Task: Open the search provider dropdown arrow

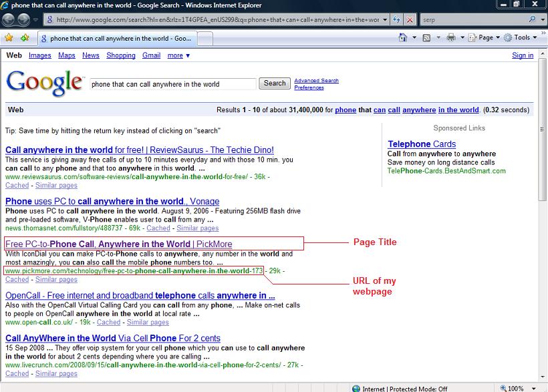Action: [x=543, y=19]
